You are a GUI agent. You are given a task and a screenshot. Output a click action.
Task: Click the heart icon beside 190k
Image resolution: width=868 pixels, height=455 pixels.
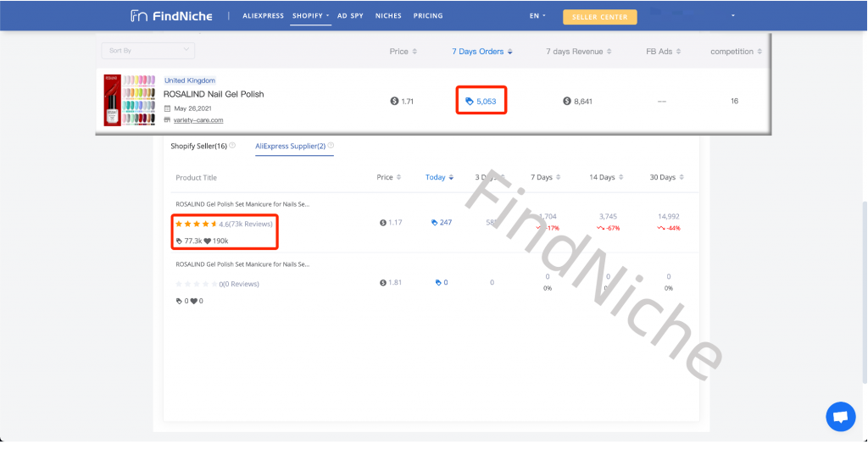click(x=207, y=241)
